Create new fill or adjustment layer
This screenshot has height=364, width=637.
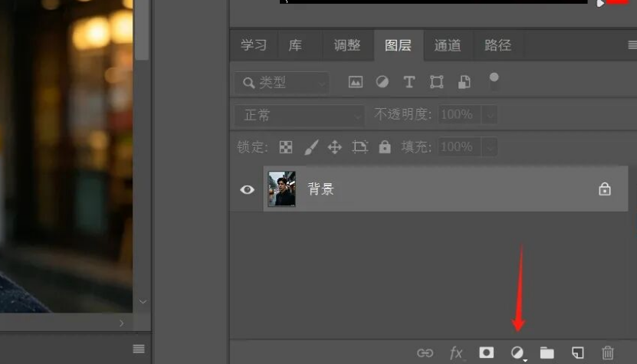point(517,353)
